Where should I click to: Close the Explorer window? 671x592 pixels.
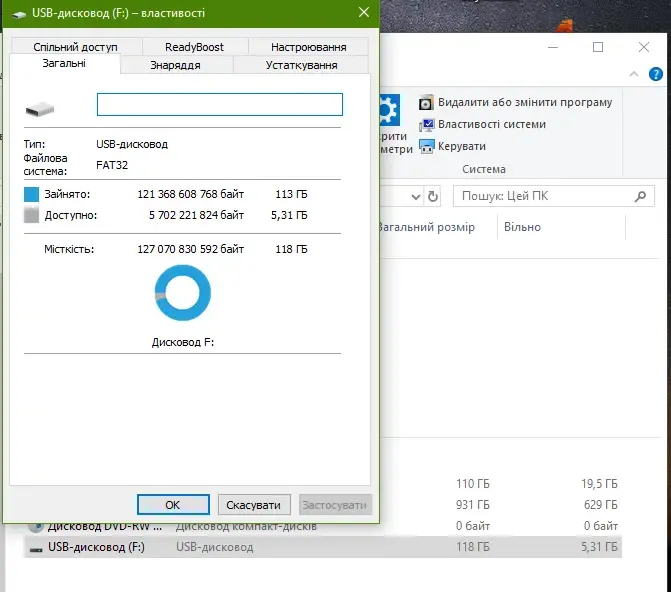[x=644, y=47]
